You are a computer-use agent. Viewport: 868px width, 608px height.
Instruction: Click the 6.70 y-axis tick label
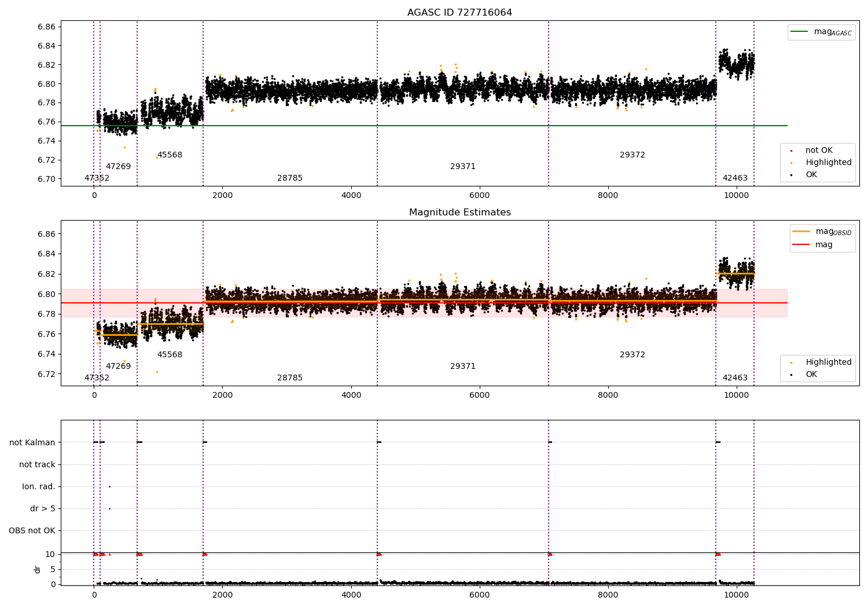click(47, 179)
